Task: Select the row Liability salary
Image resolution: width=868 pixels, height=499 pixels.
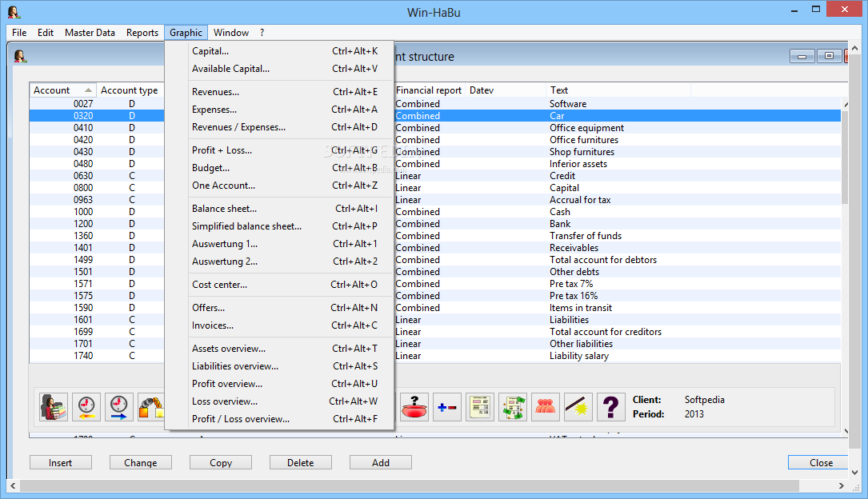Action: (435, 356)
